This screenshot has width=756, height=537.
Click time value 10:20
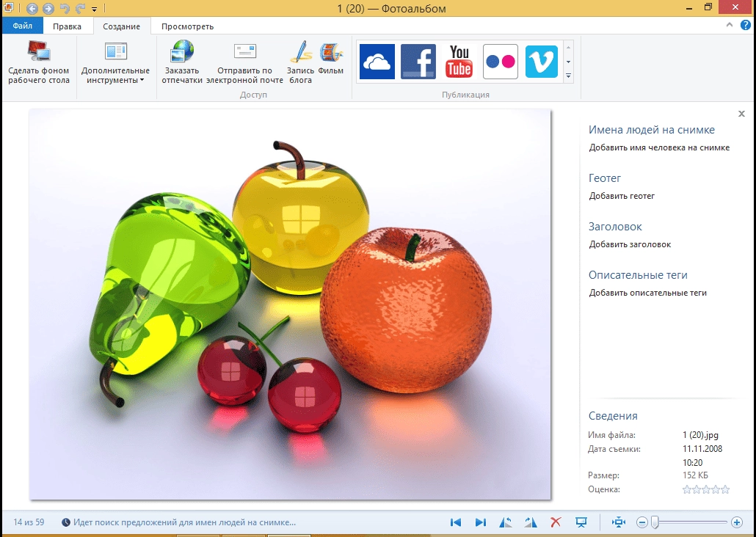692,462
